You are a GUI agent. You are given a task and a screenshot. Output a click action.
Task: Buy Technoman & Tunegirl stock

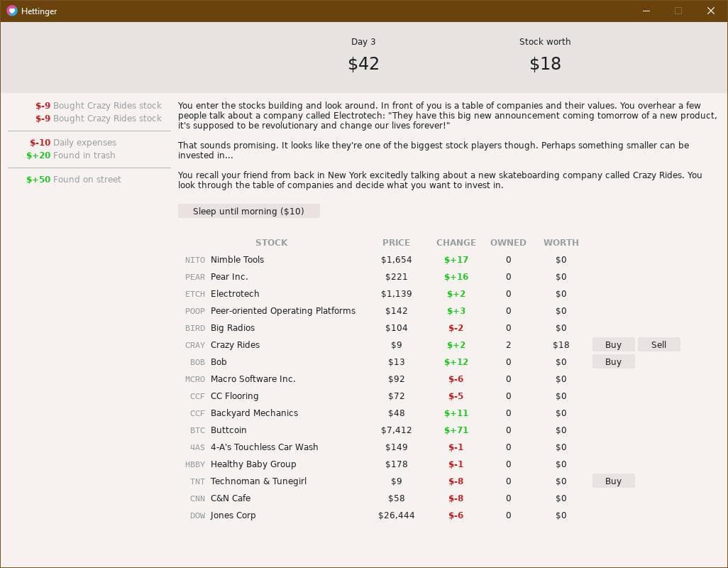point(613,481)
